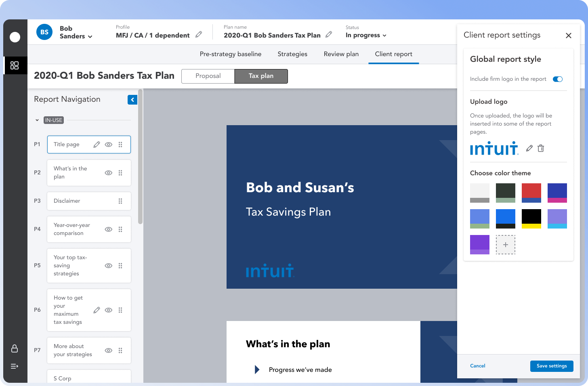Screen dimensions: 588x386
Task: Open the Disclaimer page card
Action: 89,201
